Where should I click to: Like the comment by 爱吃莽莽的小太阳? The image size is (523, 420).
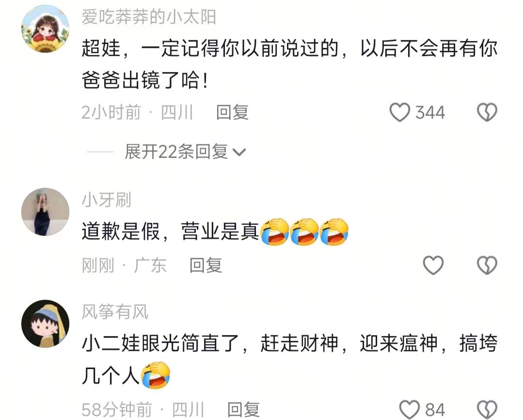pos(399,112)
